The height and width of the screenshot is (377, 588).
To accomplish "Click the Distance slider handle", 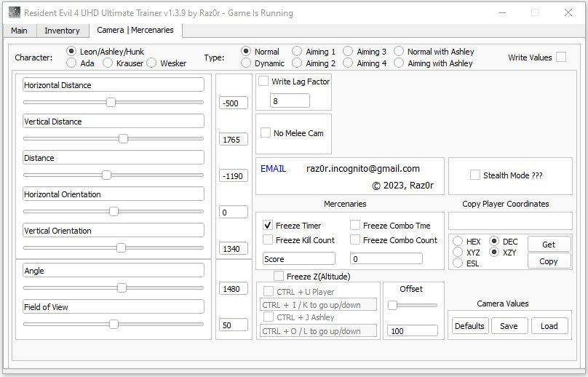I will (106, 175).
